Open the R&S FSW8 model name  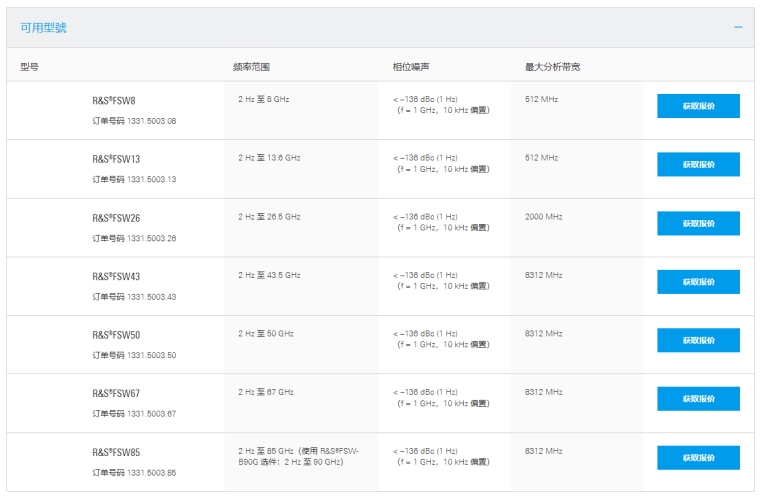[x=114, y=101]
